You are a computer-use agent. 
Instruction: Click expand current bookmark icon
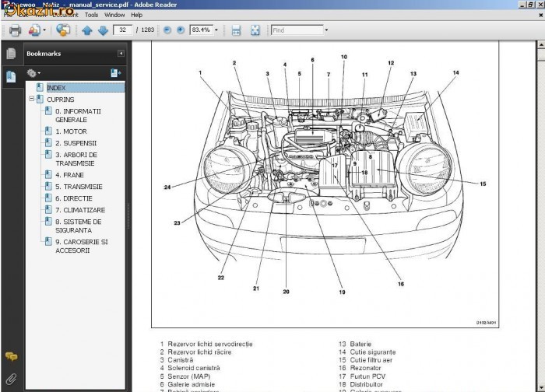115,73
